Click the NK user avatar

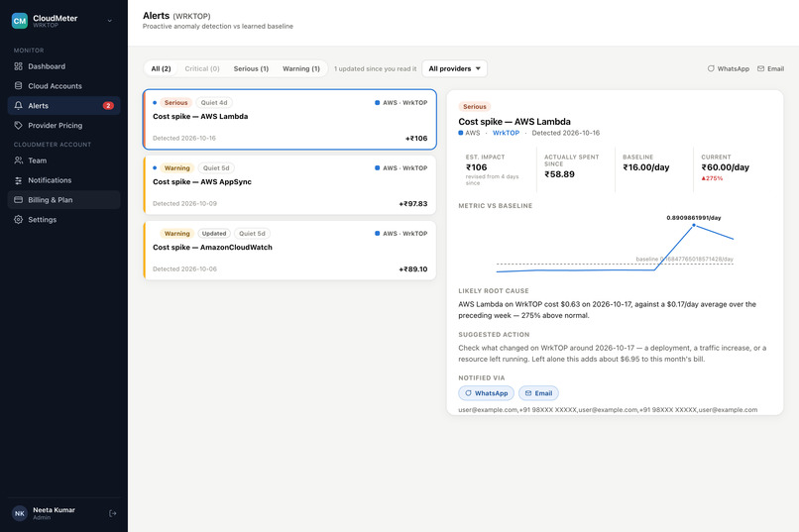coord(20,513)
